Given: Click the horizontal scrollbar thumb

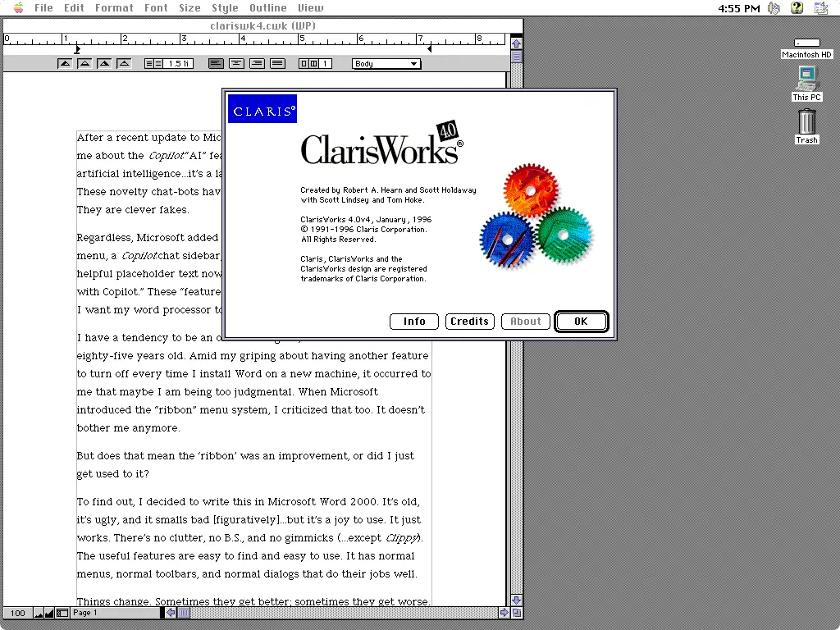Looking at the screenshot, I should 185,613.
